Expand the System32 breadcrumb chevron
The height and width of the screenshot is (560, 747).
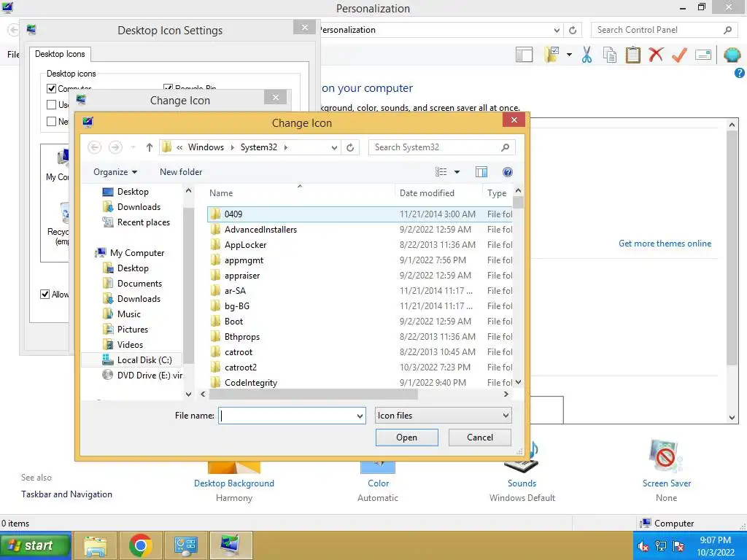tap(286, 147)
